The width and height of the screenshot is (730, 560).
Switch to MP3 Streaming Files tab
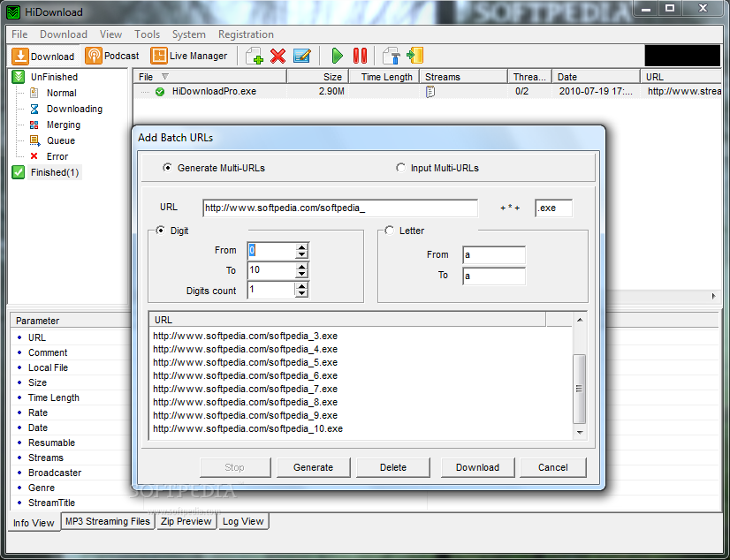(x=108, y=521)
